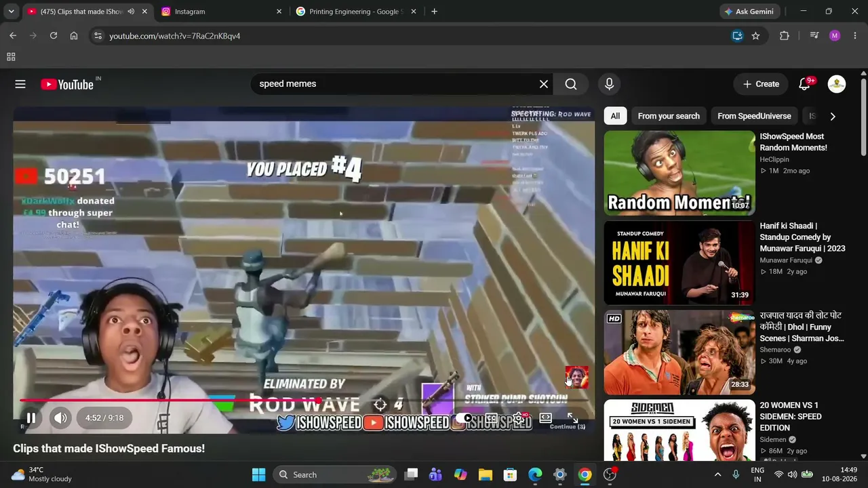Open the Windows Start menu

pos(259,474)
